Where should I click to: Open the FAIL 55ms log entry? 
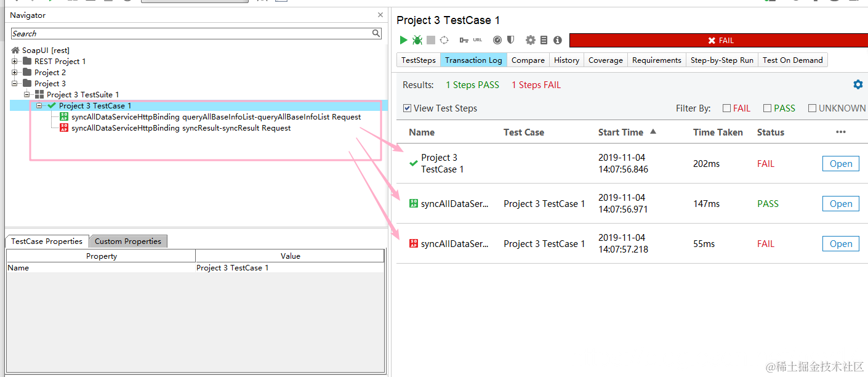point(841,244)
